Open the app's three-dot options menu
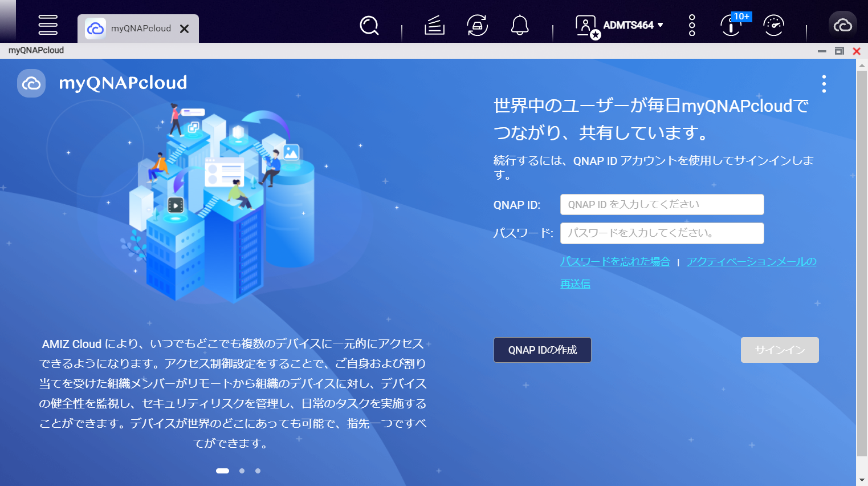The height and width of the screenshot is (486, 868). [x=824, y=84]
